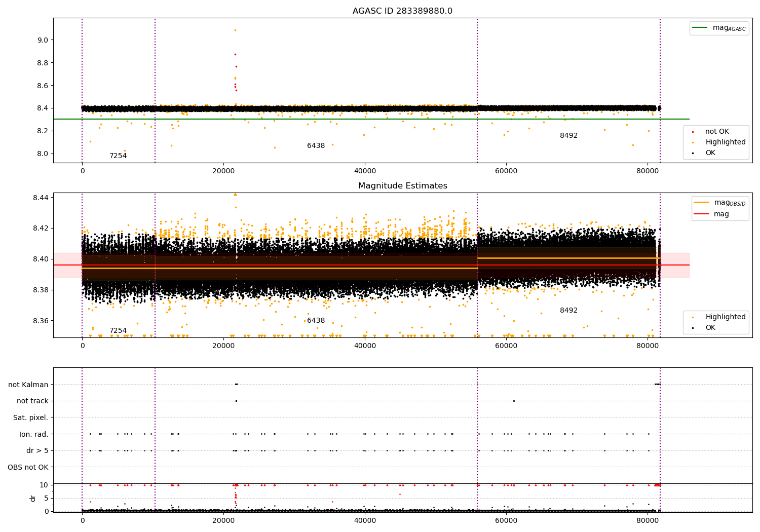The height and width of the screenshot is (532, 760).
Task: Click the "OBS not OK" row label
Action: 28,467
